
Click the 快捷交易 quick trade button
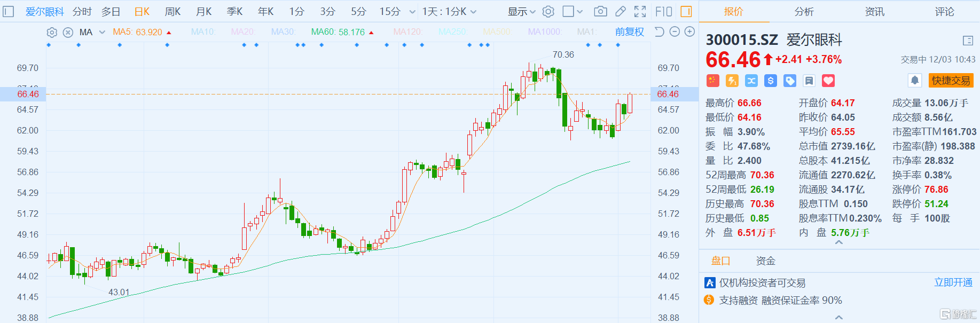tap(951, 81)
